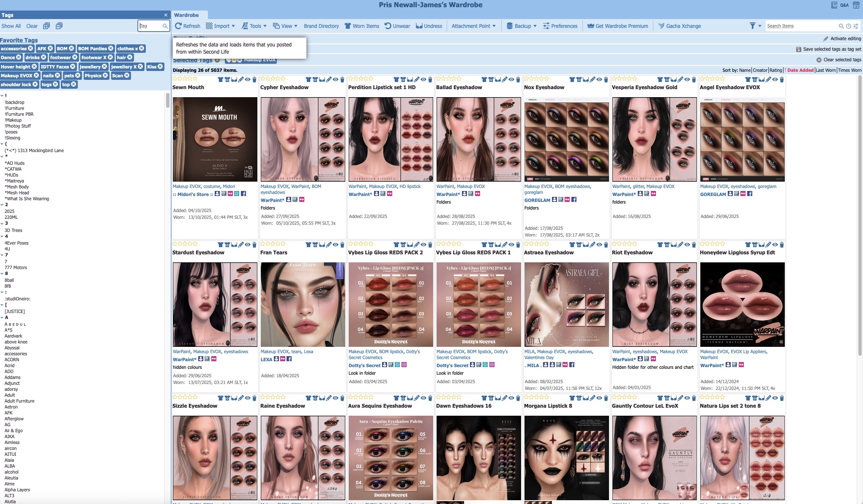Screen dimensions: 863x504
Task: Click collapse all tags icon
Action: pos(59,26)
